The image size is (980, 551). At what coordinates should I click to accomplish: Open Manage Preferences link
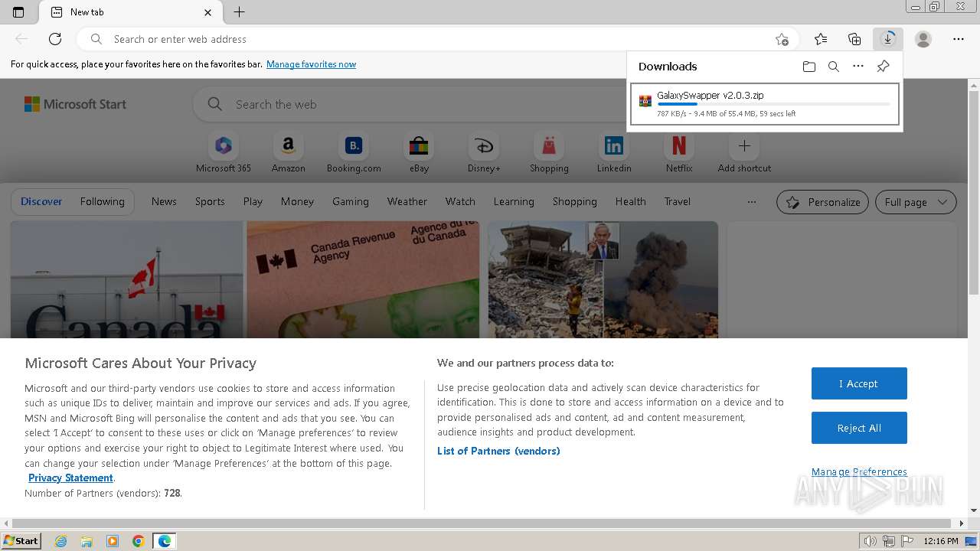[x=859, y=471]
